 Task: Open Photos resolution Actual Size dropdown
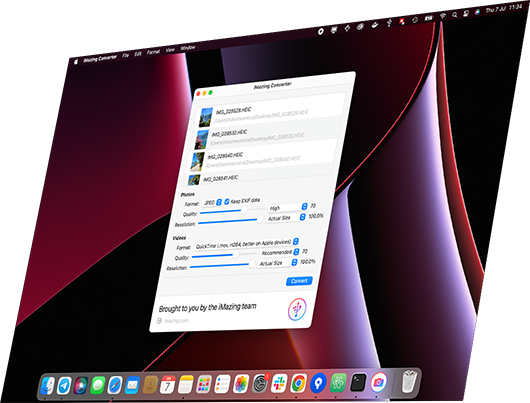286,218
